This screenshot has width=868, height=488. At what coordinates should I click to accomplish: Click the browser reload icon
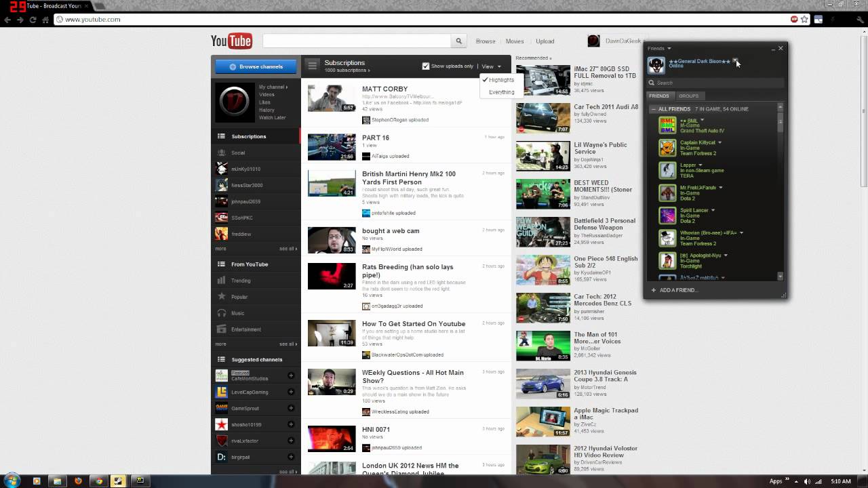[x=33, y=20]
